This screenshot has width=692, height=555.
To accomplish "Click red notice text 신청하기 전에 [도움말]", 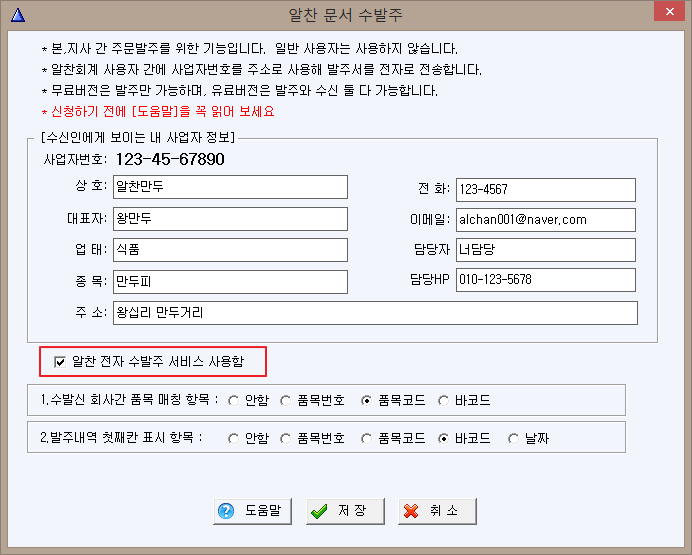I will tap(158, 112).
